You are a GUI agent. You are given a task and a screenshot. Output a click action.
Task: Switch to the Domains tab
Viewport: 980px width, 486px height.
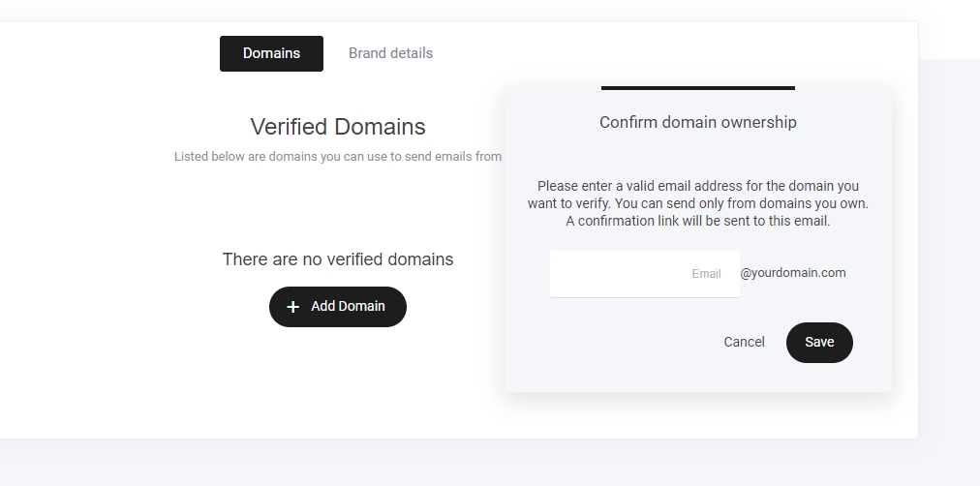[271, 53]
